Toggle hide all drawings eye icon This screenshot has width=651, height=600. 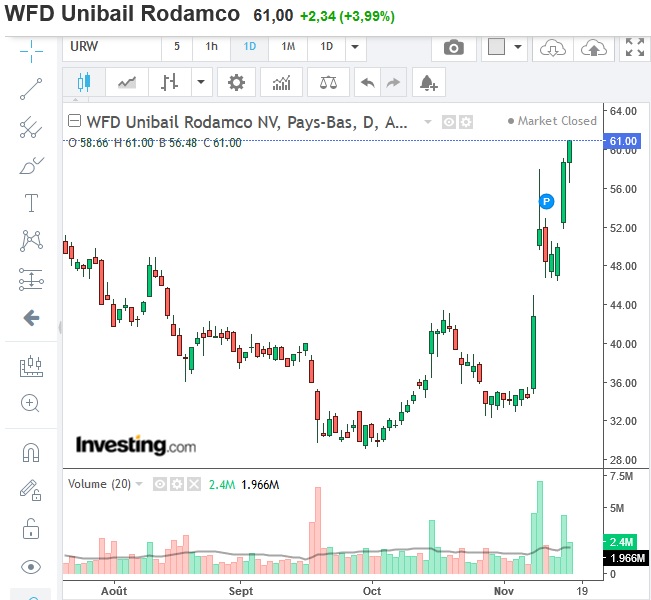[31, 567]
